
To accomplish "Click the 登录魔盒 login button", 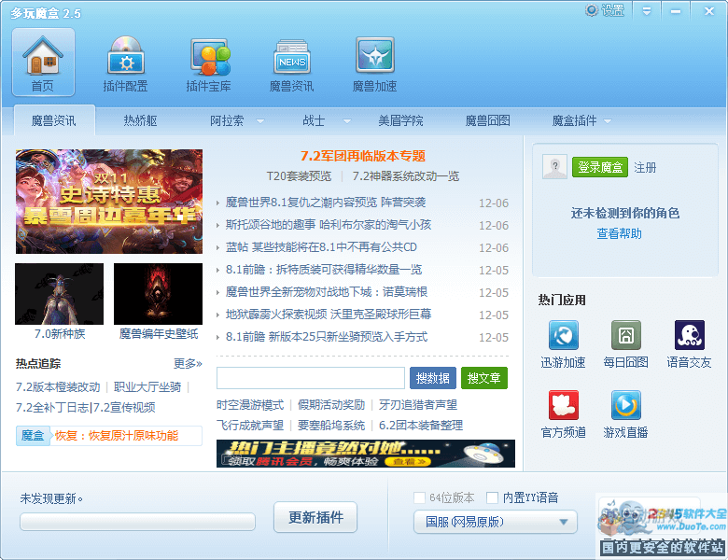I will tap(600, 167).
